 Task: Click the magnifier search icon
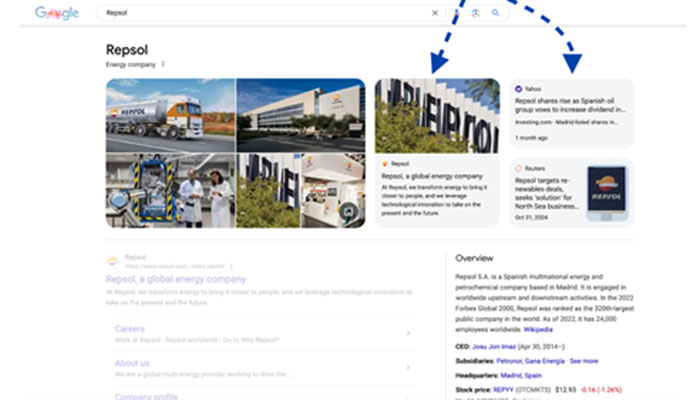pyautogui.click(x=495, y=13)
